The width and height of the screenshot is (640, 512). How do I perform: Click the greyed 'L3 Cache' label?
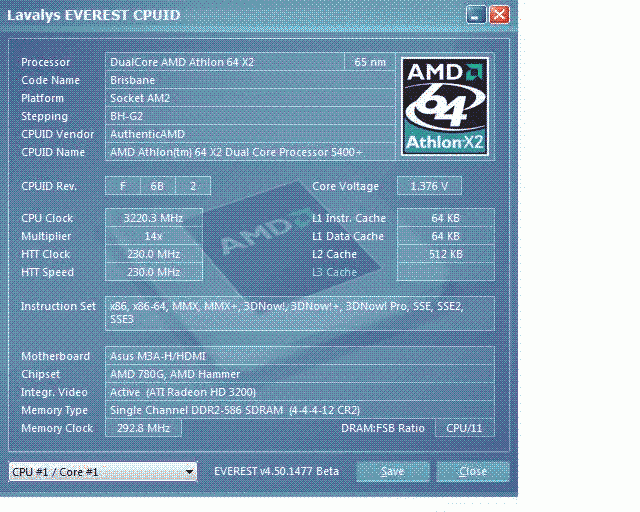coord(334,272)
